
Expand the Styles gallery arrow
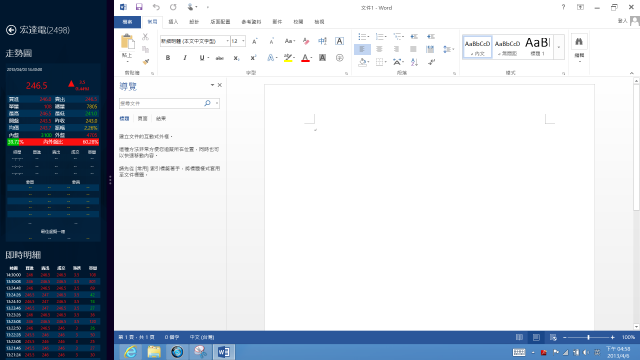559,47
